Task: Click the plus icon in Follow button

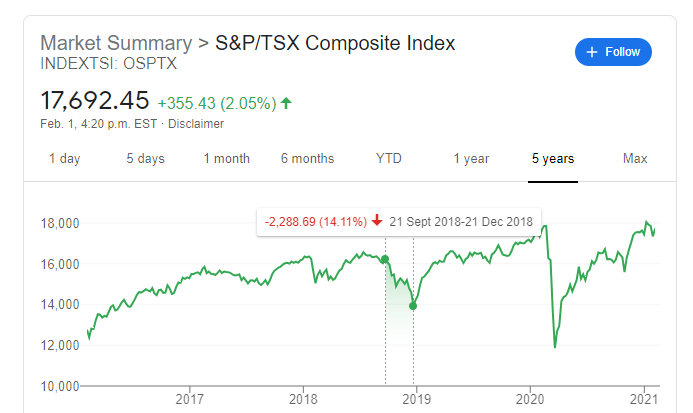Action: (x=592, y=51)
